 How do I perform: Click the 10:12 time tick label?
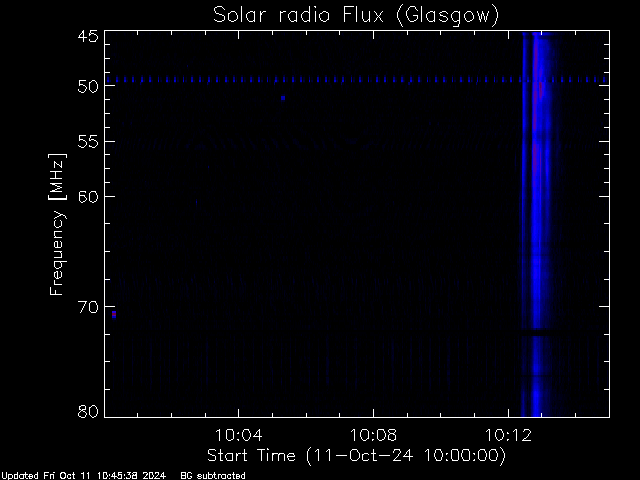point(508,435)
